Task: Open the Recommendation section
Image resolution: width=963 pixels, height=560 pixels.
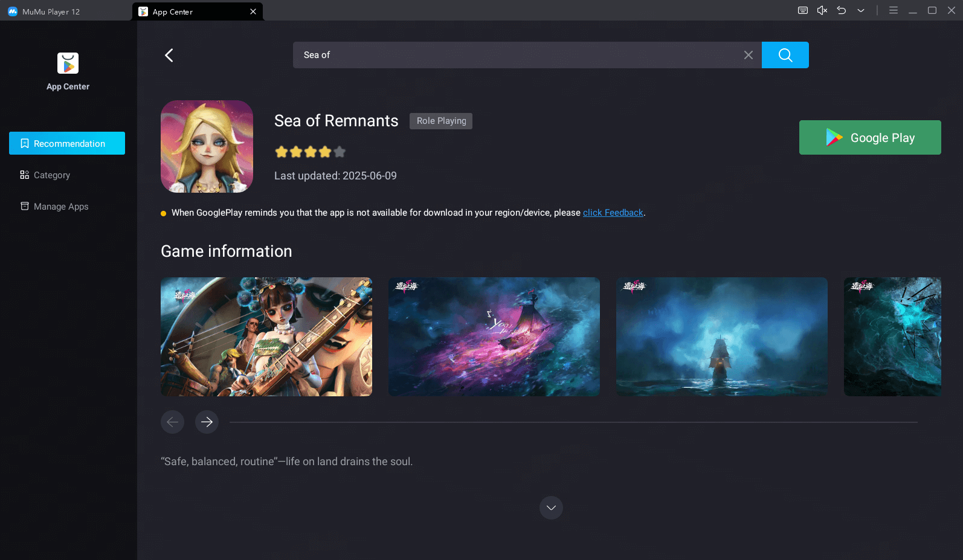Action: click(x=67, y=143)
